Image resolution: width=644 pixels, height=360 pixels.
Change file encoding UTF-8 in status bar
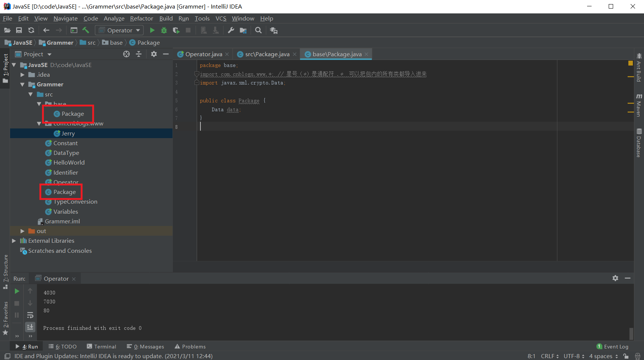pyautogui.click(x=574, y=356)
